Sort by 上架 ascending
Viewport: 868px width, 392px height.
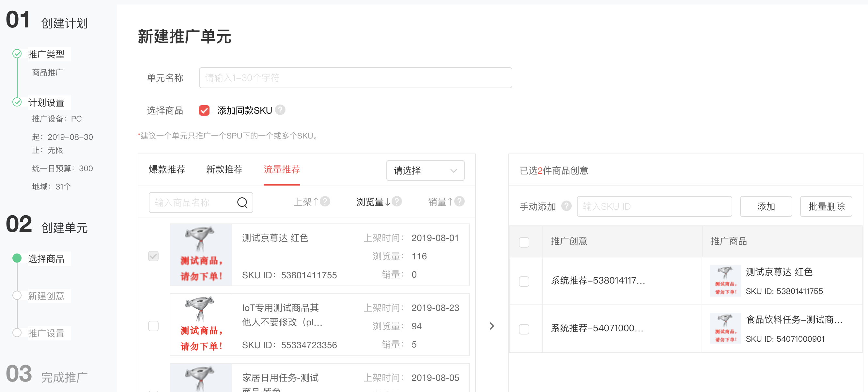point(306,202)
